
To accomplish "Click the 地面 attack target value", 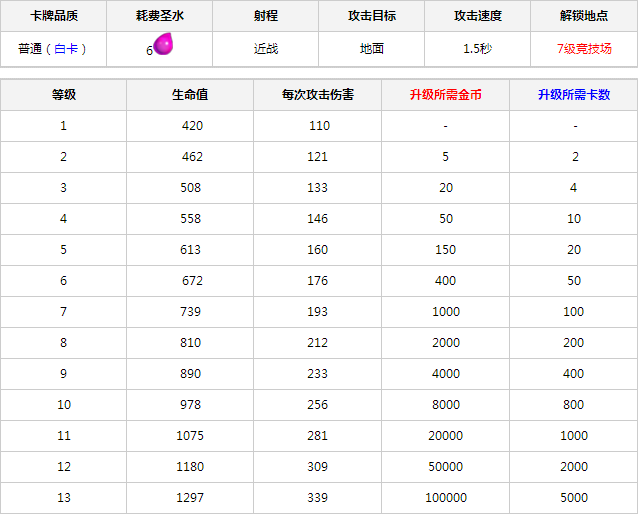I will pyautogui.click(x=372, y=49).
